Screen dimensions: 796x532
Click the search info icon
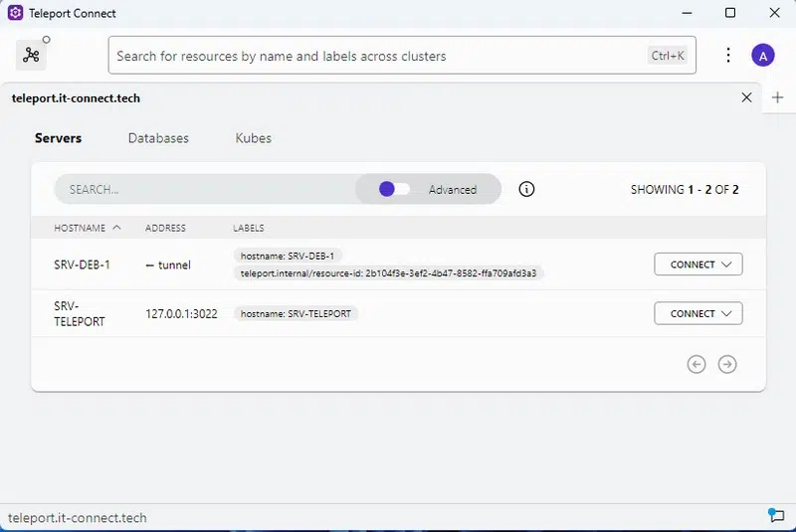(x=527, y=189)
